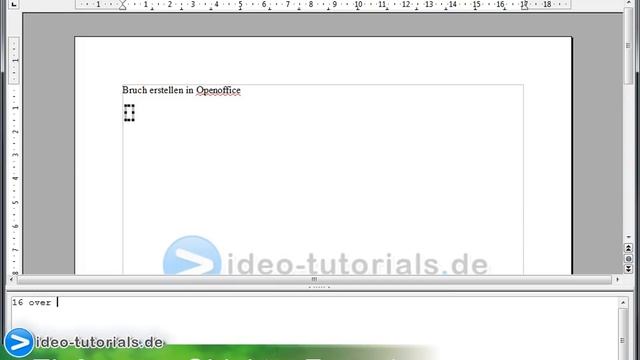Click the vertical ruler at mark 4
Image resolution: width=640 pixels, height=360 pixels.
[x=15, y=179]
